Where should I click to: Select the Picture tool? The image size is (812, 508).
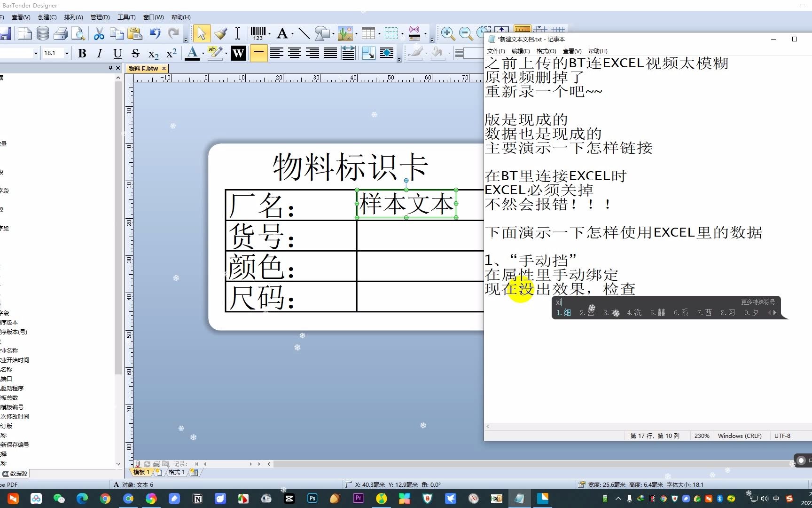pos(345,33)
